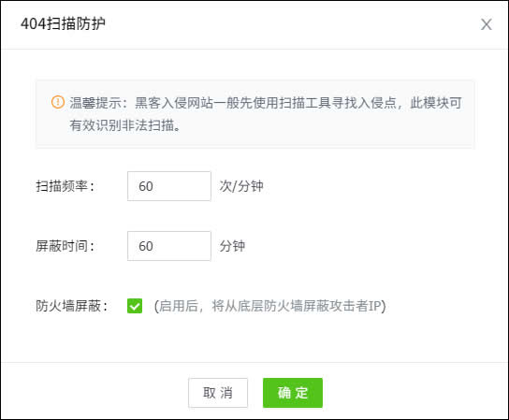Image resolution: width=509 pixels, height=420 pixels.
Task: Click the 黑客入侵网站 tip sentence
Action: 265,103
